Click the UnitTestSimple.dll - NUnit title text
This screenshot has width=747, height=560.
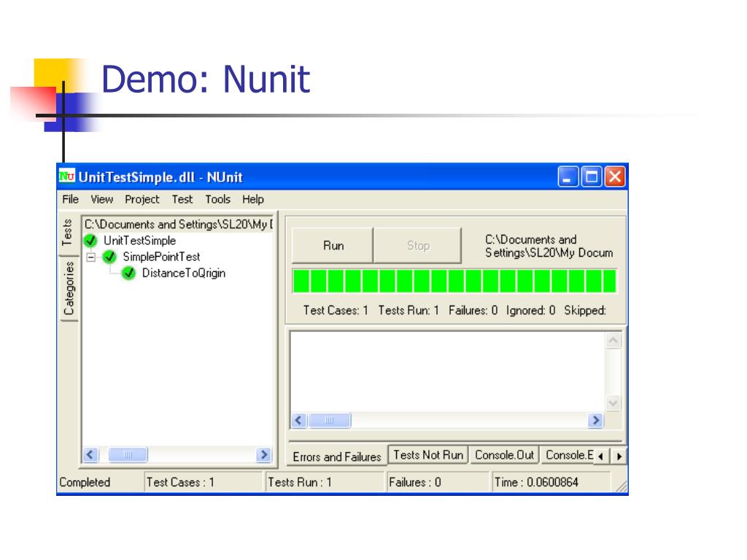pos(160,177)
